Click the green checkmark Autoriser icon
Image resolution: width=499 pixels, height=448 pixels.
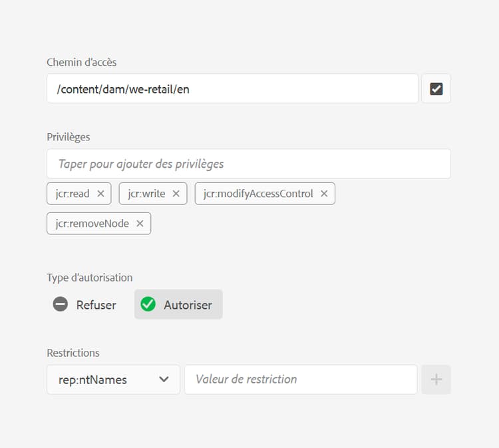(x=148, y=304)
